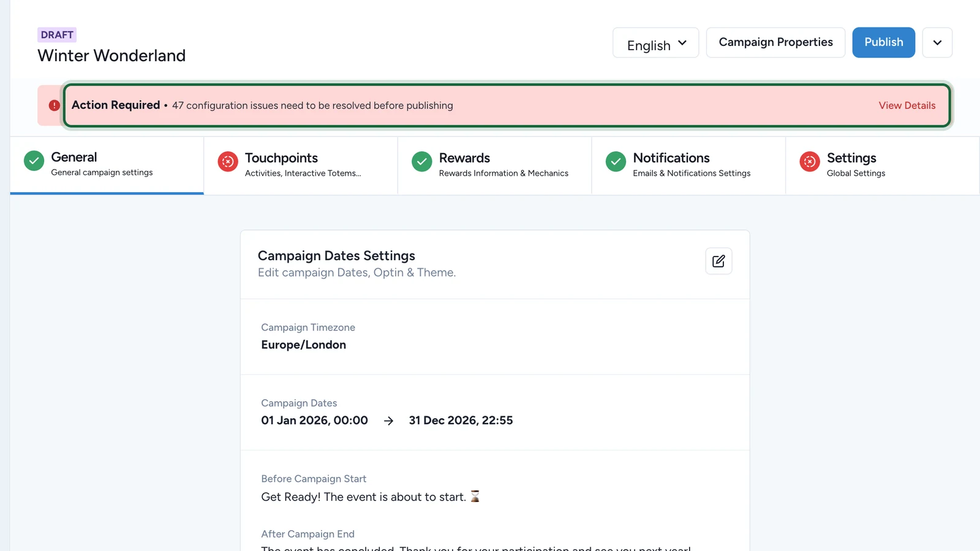
Task: Open the Touchpoints tab
Action: click(x=301, y=165)
